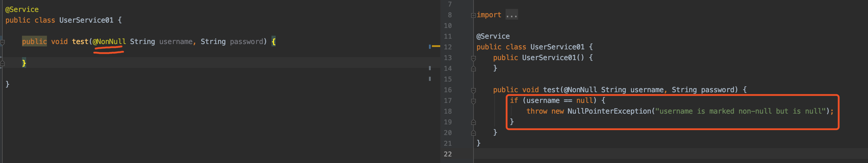This screenshot has height=163, width=868.
Task: Click the blue marker in the error stripe
Action: (430, 47)
